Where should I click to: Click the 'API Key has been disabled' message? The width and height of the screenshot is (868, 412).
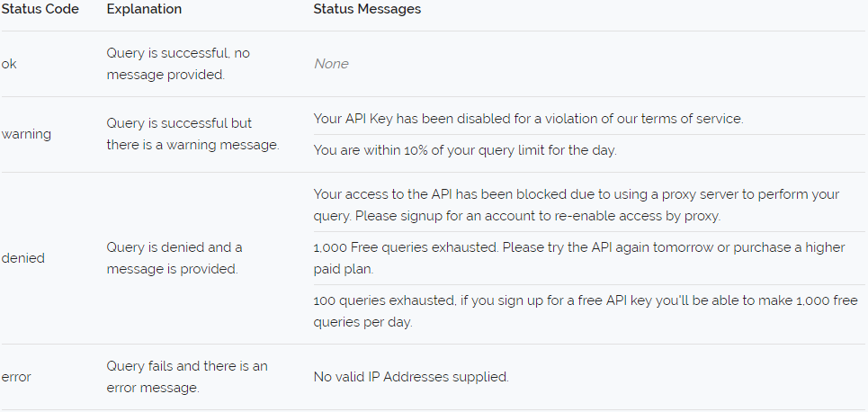click(528, 119)
